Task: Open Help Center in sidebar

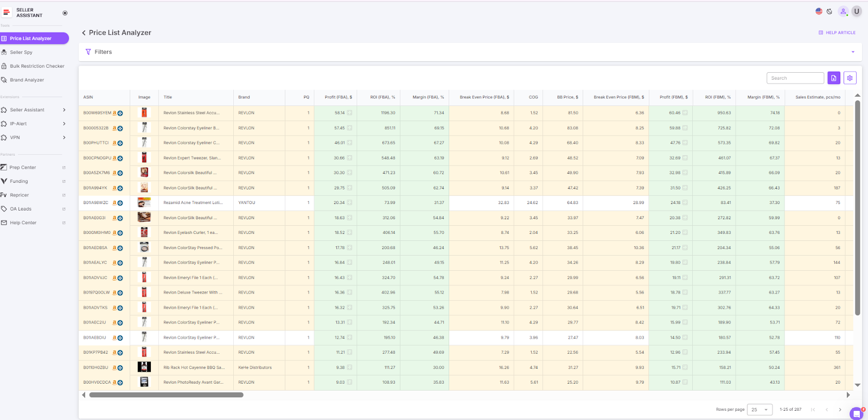Action: 23,223
